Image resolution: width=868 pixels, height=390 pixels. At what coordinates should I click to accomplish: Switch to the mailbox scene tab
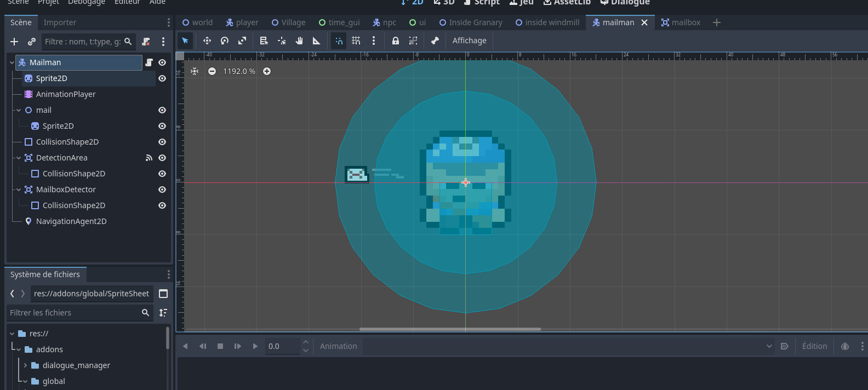coord(681,22)
